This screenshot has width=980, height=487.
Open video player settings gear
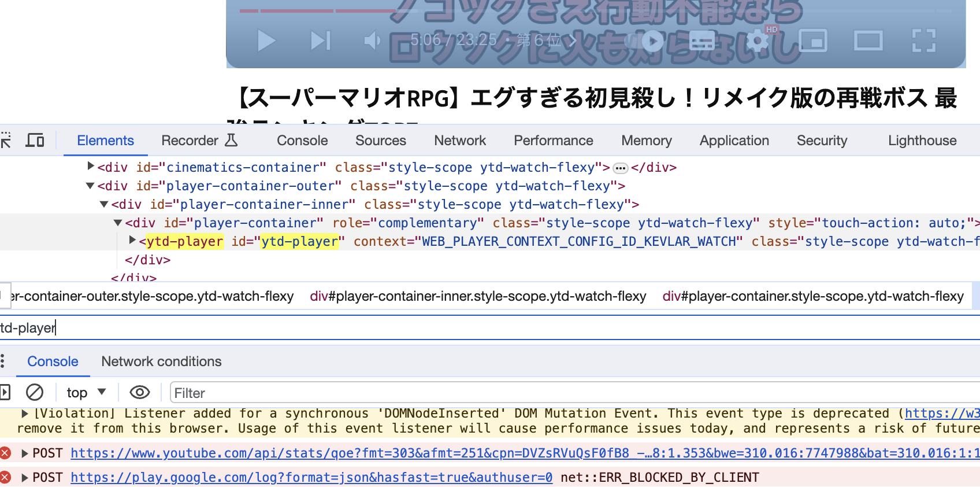coord(758,40)
